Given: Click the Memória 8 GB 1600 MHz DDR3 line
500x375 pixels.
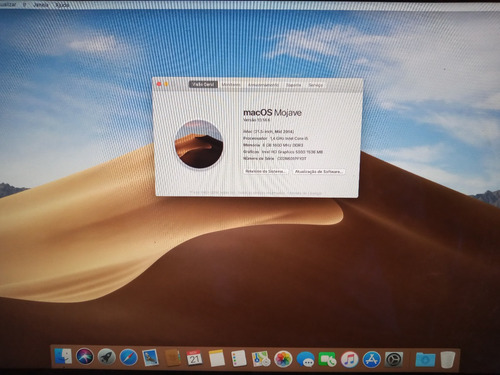Looking at the screenshot, I should click(x=273, y=145).
